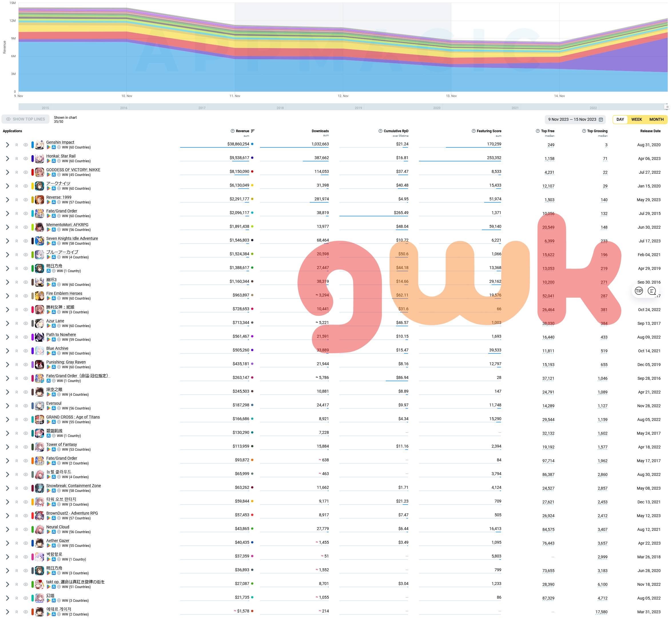Viewport: 672px width, 619px height.
Task: Click the Eversoul app icon
Action: point(39,406)
